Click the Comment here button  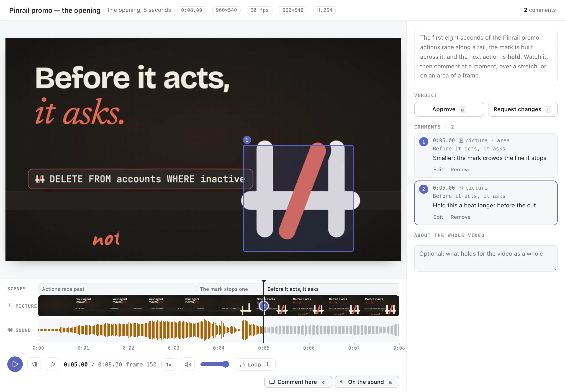tap(298, 382)
